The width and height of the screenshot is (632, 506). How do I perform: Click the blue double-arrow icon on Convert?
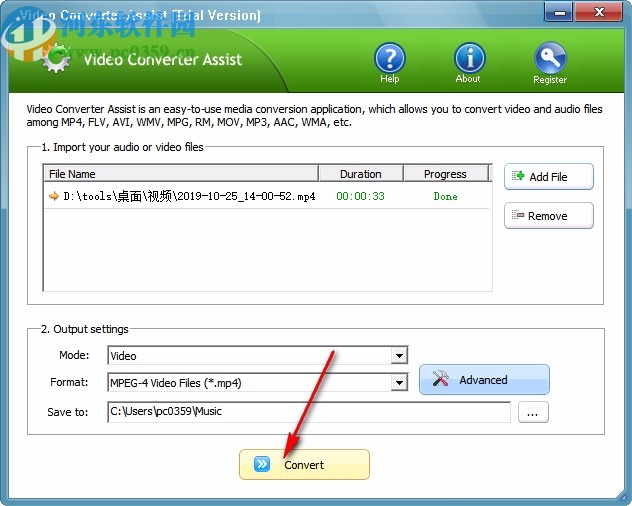(x=262, y=464)
